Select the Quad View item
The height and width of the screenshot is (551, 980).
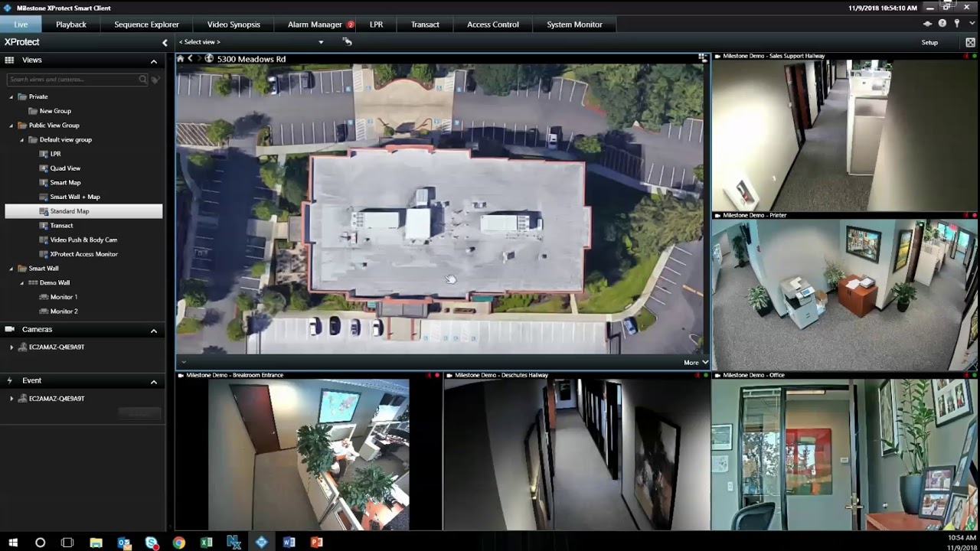[65, 168]
